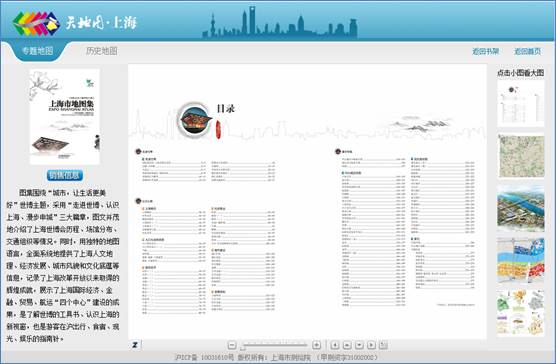
Task: Pan the page up with the arrow
Action: pyautogui.click(x=347, y=345)
